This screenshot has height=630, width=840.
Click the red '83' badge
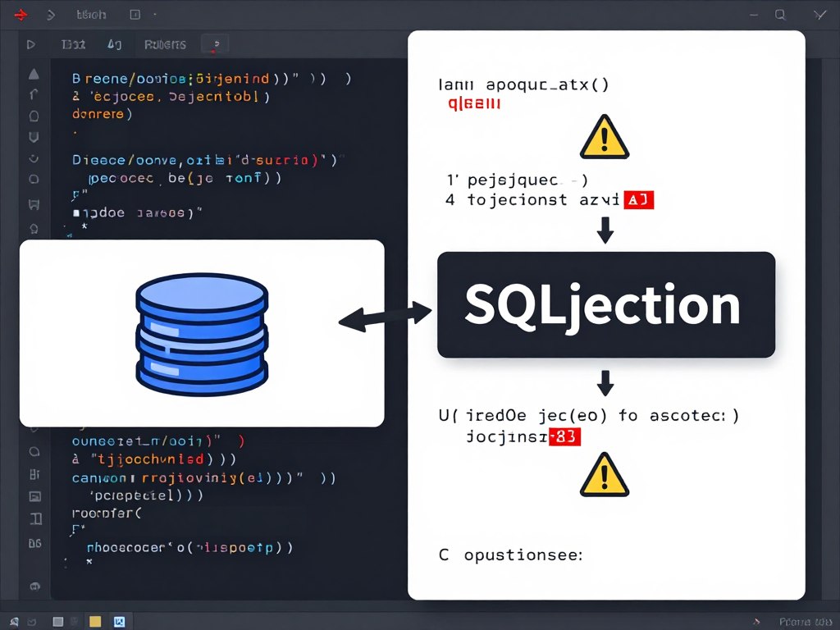point(565,436)
